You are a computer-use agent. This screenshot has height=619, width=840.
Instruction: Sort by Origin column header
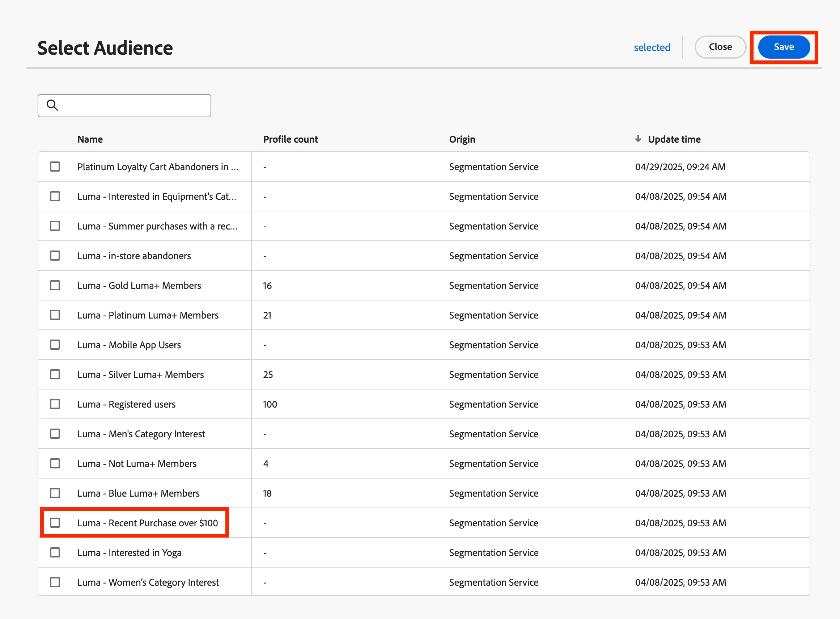[x=462, y=139]
